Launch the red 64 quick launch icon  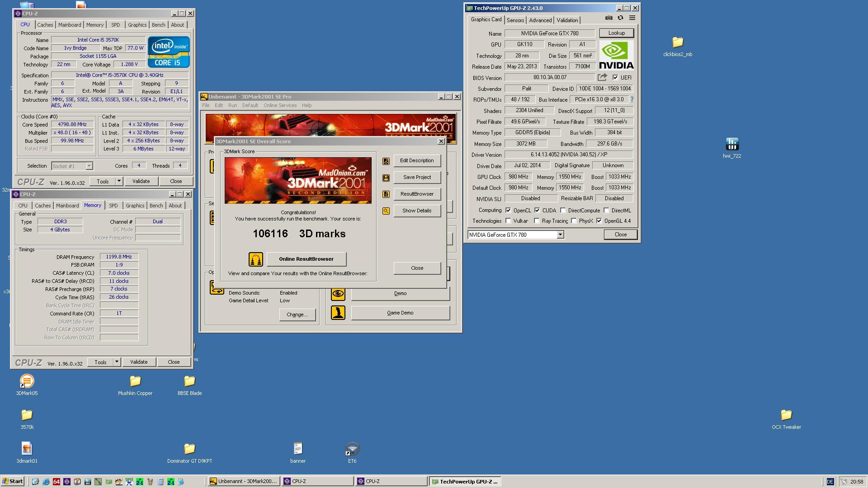pos(56,482)
